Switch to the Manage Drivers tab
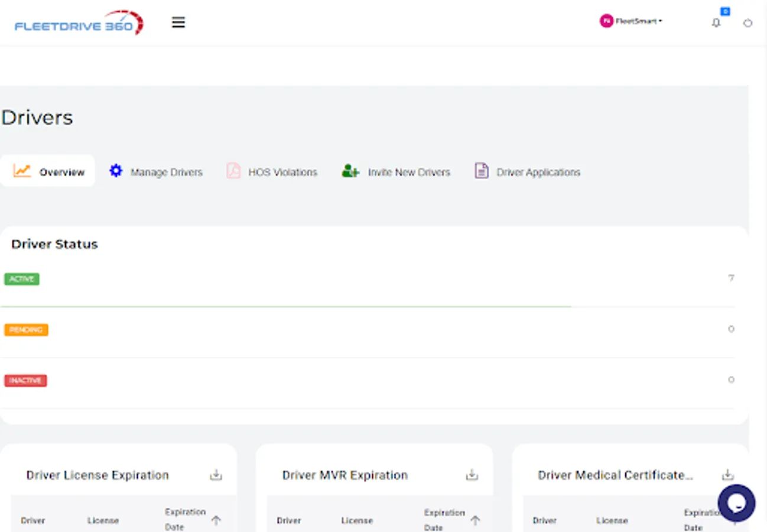The width and height of the screenshot is (767, 532). [167, 171]
